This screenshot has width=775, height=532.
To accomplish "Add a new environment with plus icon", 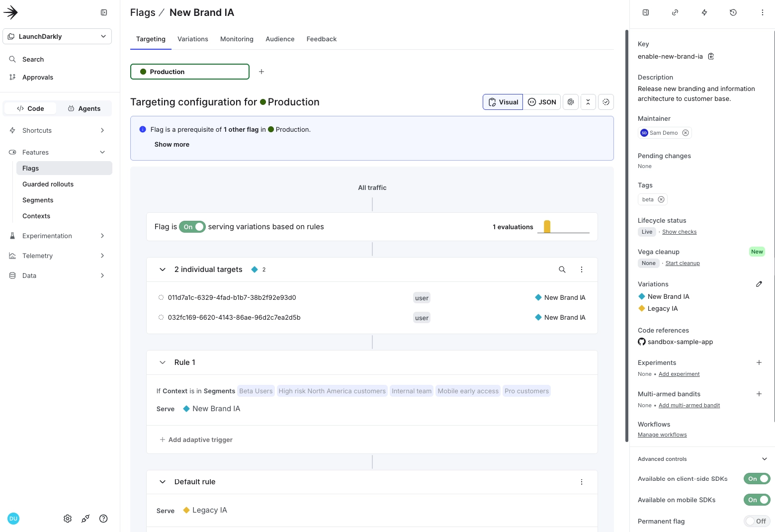I will [261, 72].
